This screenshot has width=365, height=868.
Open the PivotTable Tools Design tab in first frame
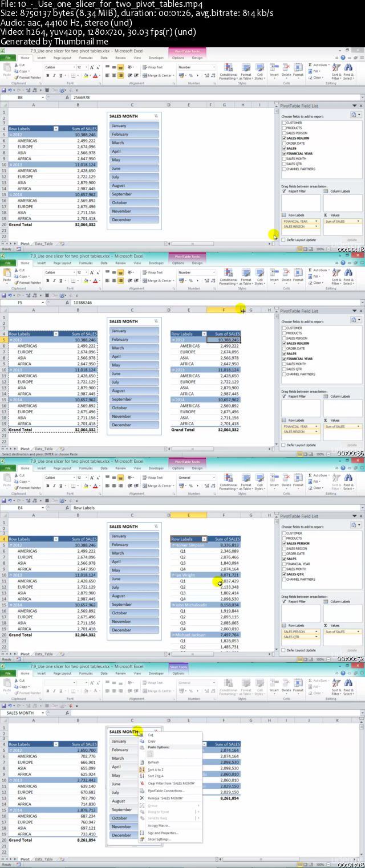tap(197, 58)
